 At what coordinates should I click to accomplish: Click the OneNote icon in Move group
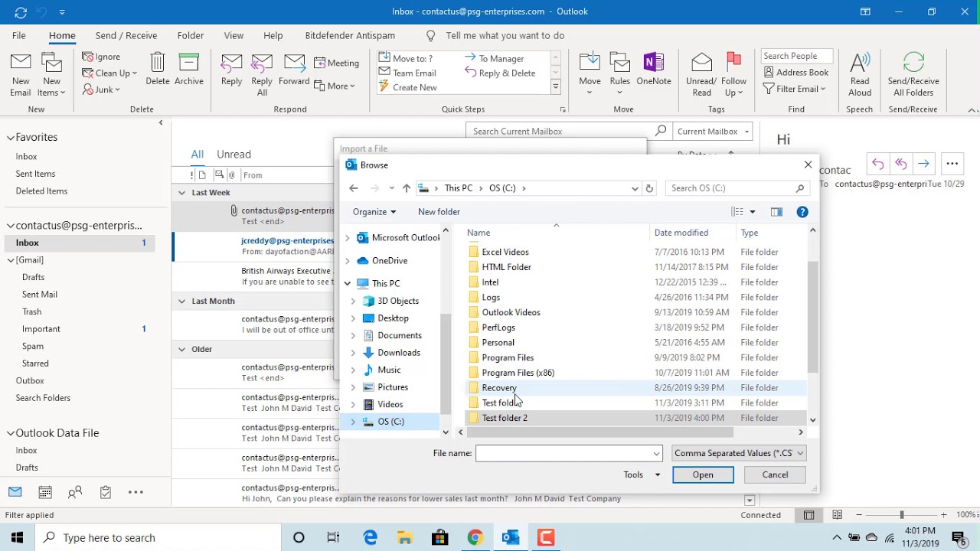coord(653,70)
